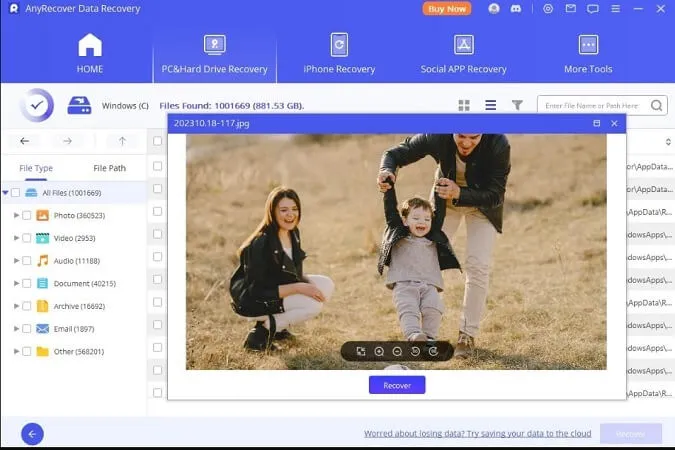675x450 pixels.
Task: Open the feedback chat bubble icon
Action: tap(594, 9)
